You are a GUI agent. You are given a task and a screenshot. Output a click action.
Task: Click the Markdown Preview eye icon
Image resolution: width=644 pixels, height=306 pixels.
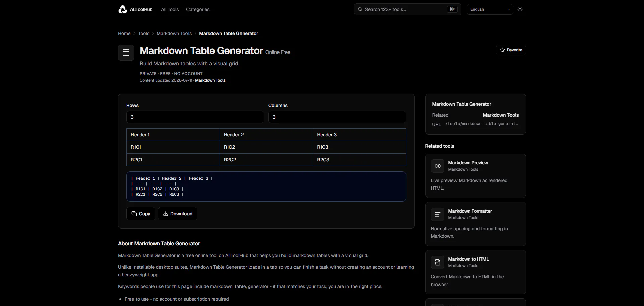point(438,166)
